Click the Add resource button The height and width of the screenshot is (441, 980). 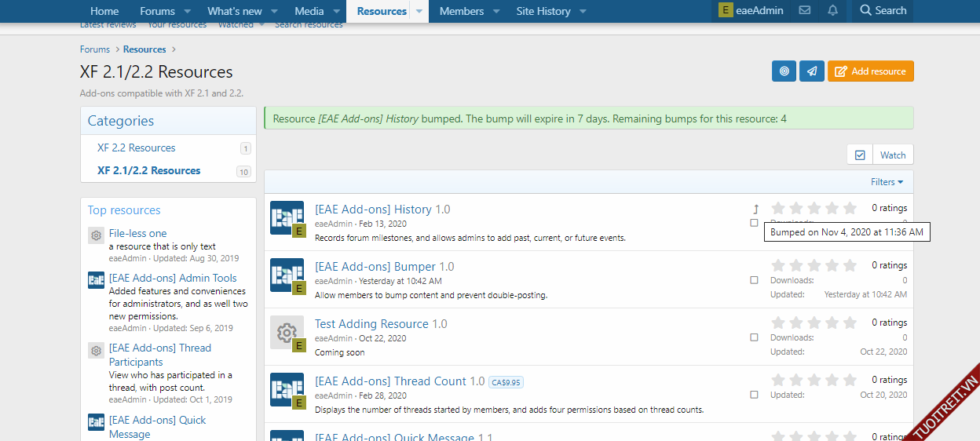tap(870, 71)
